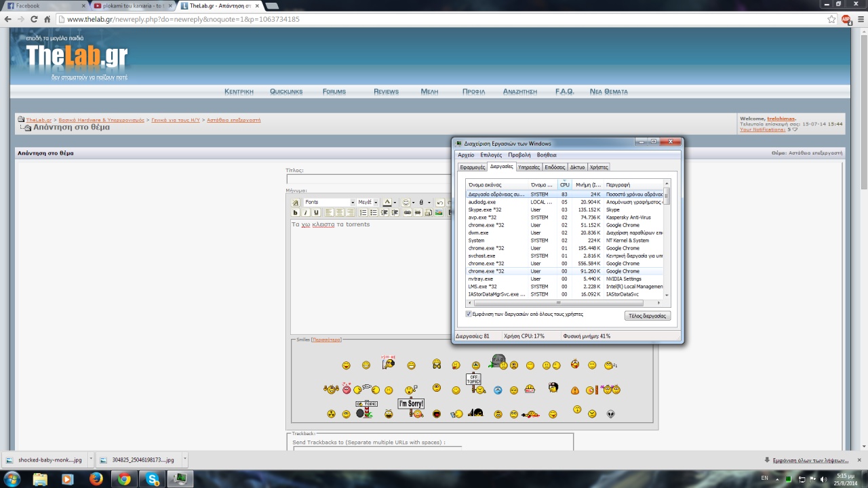Open Skype from the taskbar

pyautogui.click(x=153, y=479)
